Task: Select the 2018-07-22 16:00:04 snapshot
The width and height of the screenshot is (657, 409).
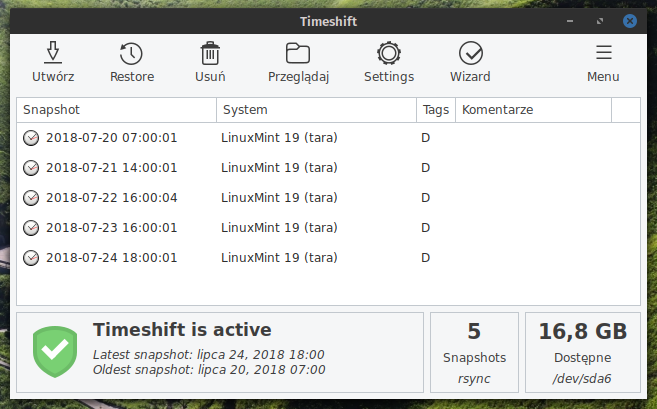Action: pyautogui.click(x=328, y=198)
